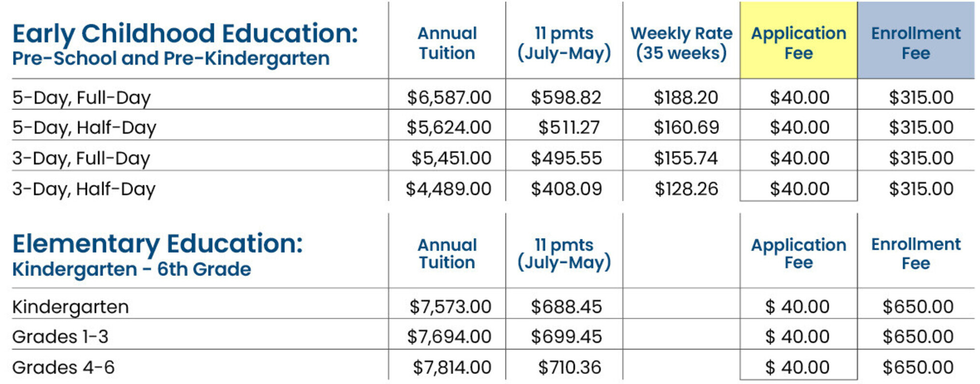Click the Elementary Education heading

point(157,244)
